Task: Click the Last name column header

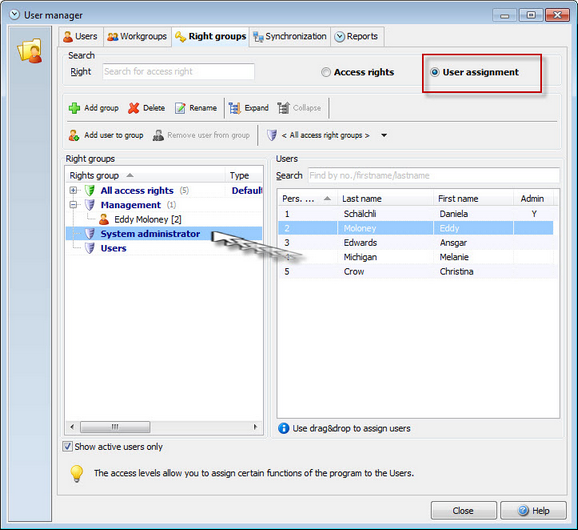Action: coord(385,199)
